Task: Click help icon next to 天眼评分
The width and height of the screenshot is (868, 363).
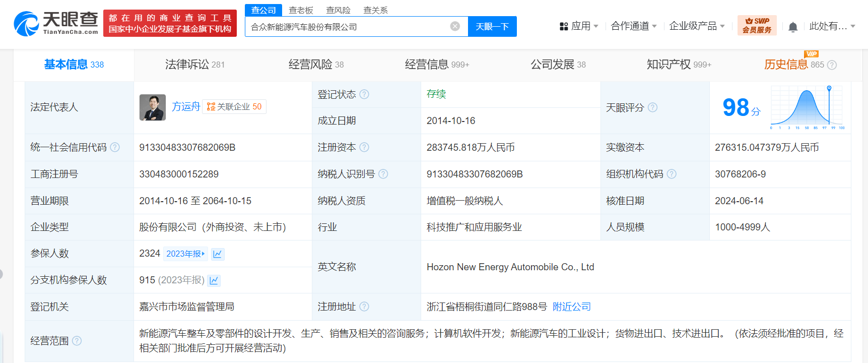Action: click(652, 107)
